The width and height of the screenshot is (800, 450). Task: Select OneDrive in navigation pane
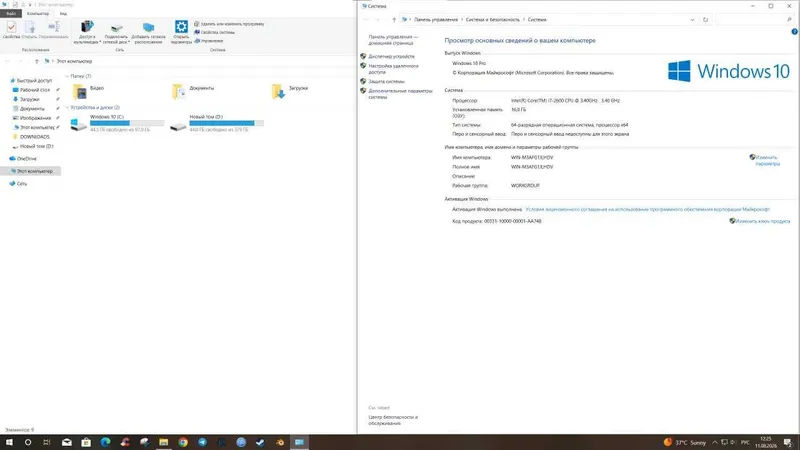click(x=23, y=159)
